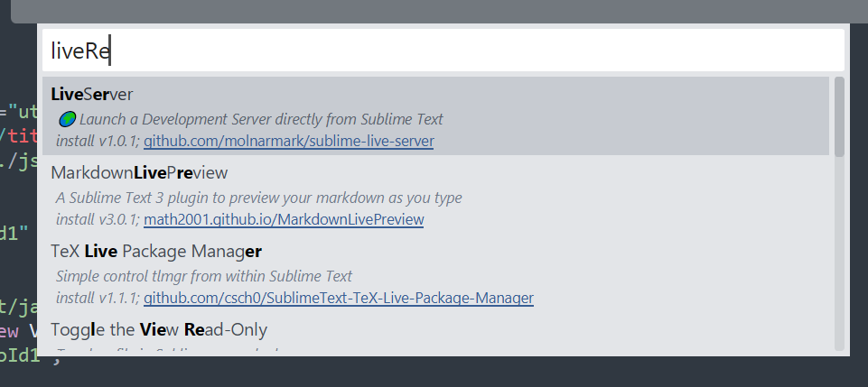Select the LiveServer package entry
Image resolution: width=868 pixels, height=387 pixels.
(435, 116)
